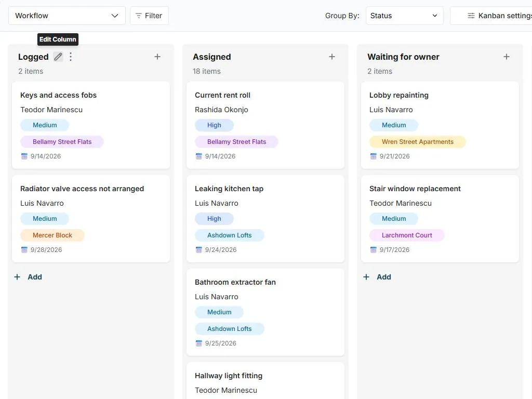The height and width of the screenshot is (399, 532).
Task: Click Medium priority tag on Keys and access fobs
Action: [45, 125]
